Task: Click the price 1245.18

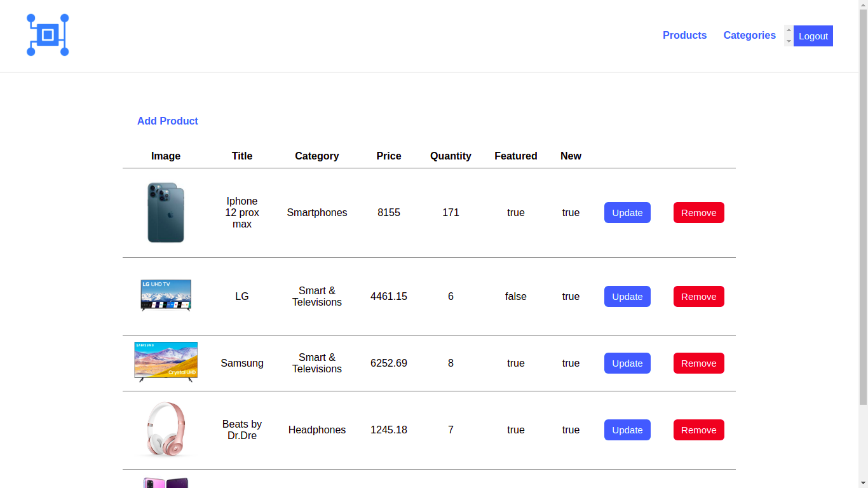Action: (389, 430)
